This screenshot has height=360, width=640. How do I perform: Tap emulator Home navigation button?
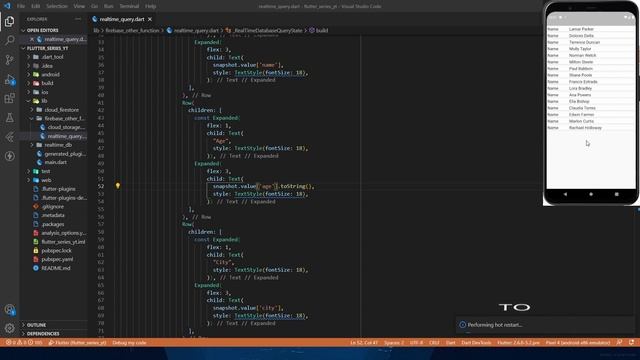pos(591,194)
